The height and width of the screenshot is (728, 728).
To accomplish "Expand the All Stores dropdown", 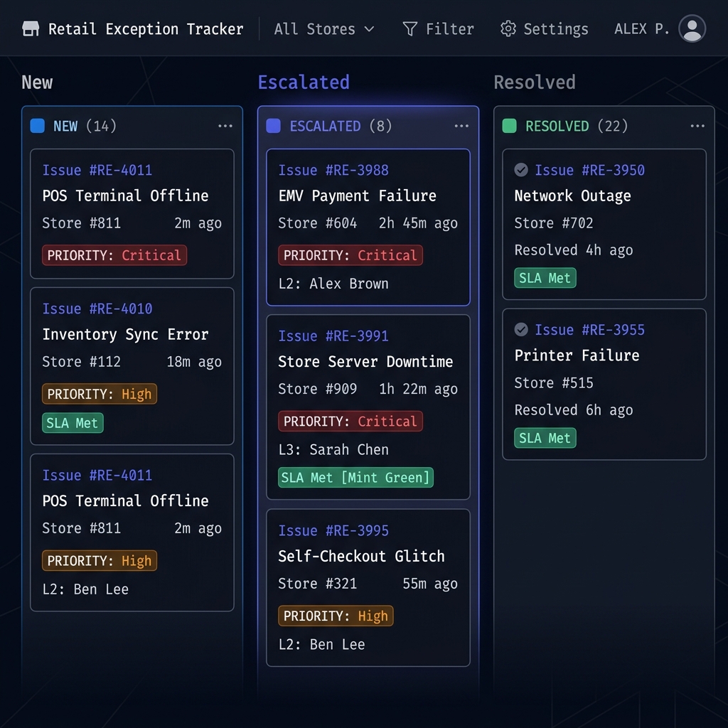I will click(x=324, y=28).
